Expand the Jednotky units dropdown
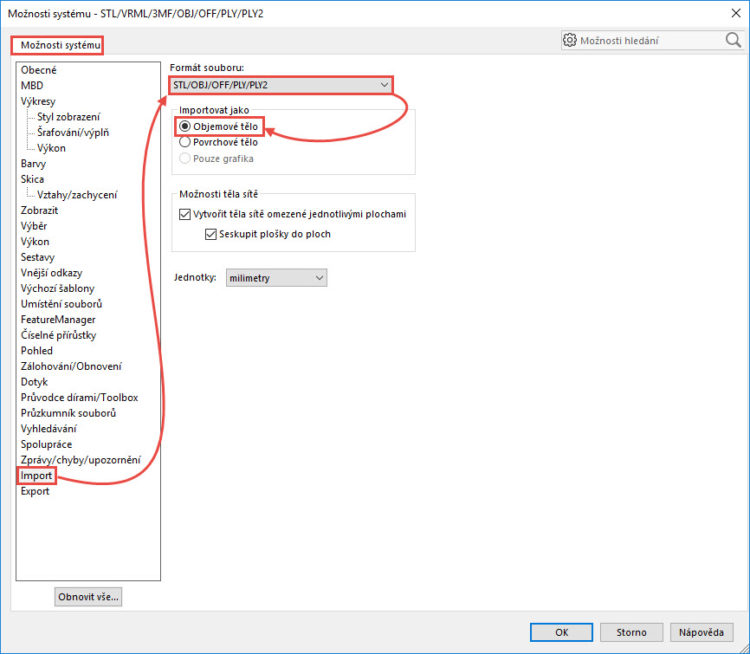Image resolution: width=750 pixels, height=654 pixels. pos(276,278)
